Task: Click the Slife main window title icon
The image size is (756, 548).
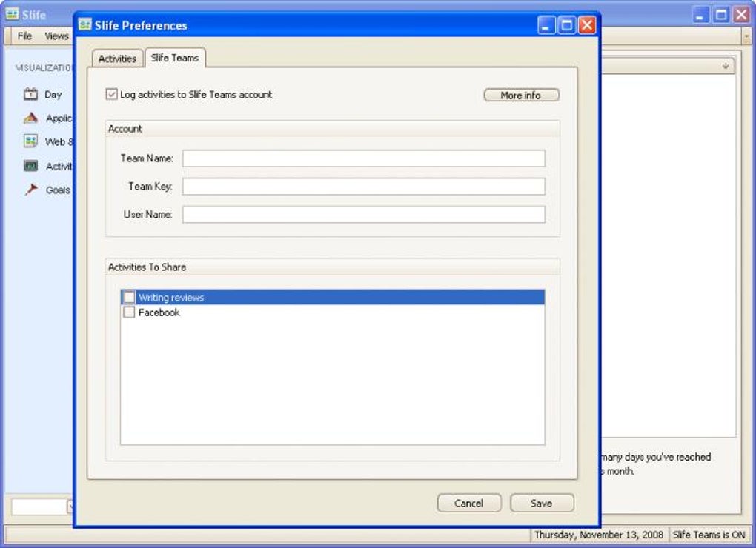Action: pyautogui.click(x=12, y=14)
